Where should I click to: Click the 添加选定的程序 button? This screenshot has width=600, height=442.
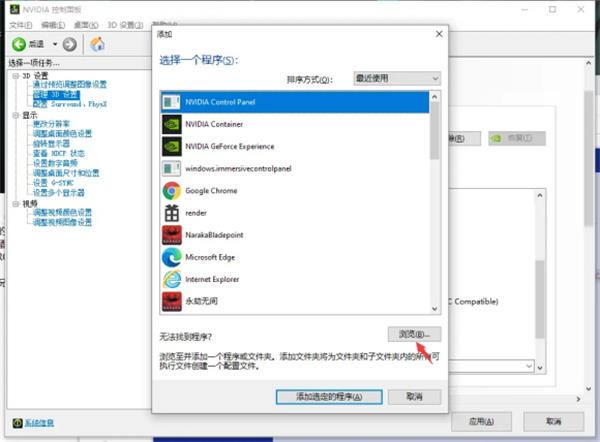tap(329, 397)
